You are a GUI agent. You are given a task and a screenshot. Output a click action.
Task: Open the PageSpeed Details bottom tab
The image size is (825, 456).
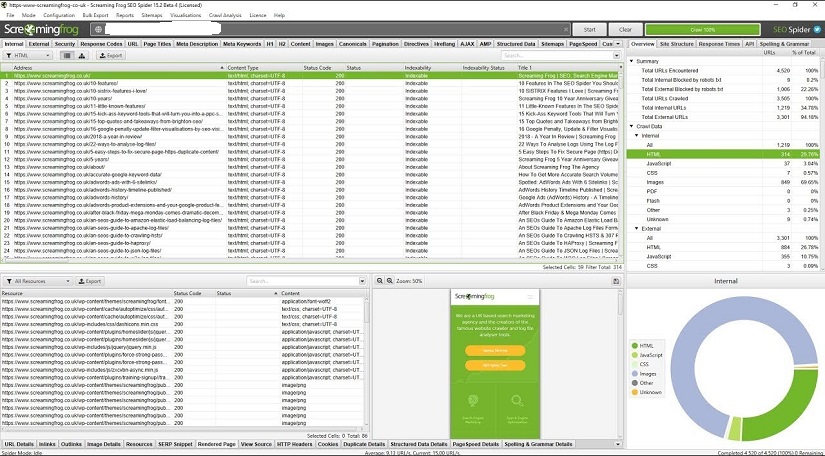(x=476, y=444)
